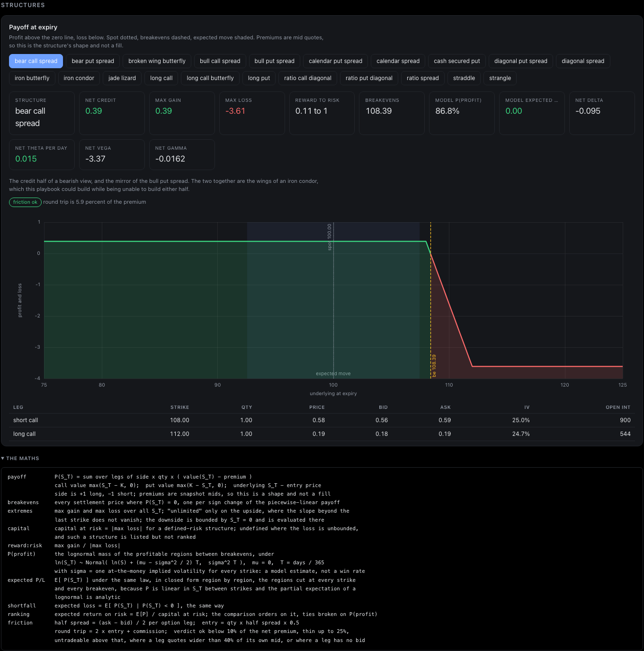This screenshot has width=644, height=651.
Task: Click the friction ok badge
Action: (x=25, y=202)
